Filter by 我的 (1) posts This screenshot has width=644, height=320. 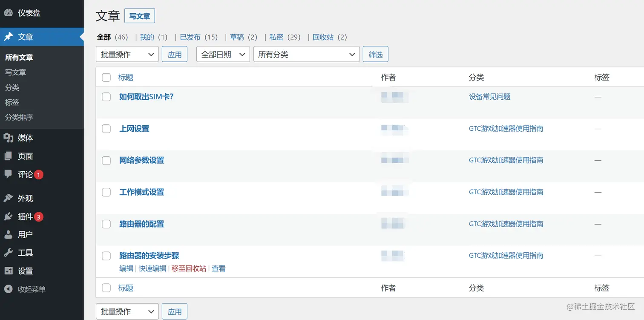click(x=154, y=37)
